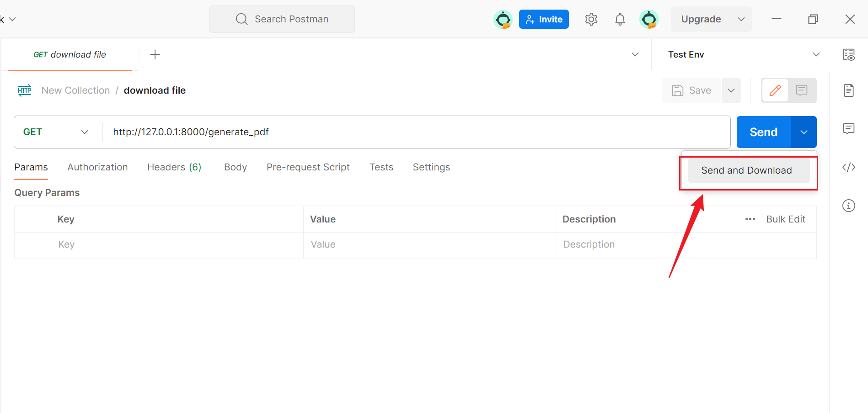This screenshot has width=868, height=413.
Task: Click the Description column header
Action: pos(589,219)
